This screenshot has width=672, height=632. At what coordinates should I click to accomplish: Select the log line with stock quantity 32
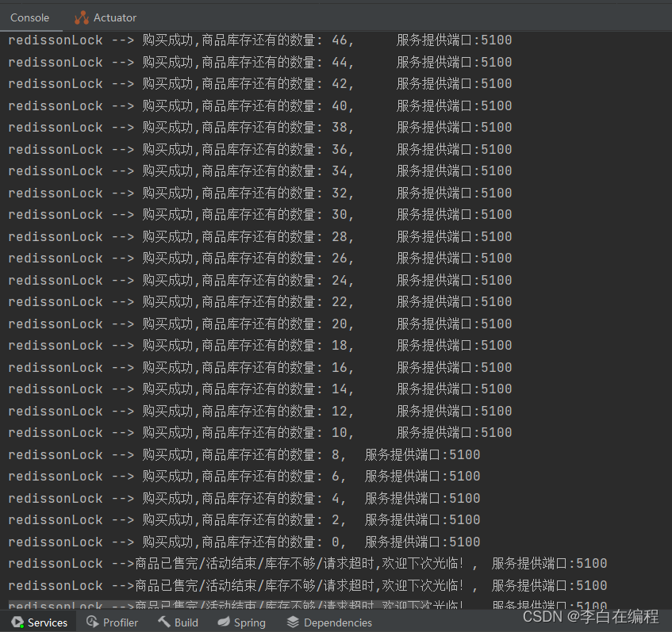(x=260, y=193)
